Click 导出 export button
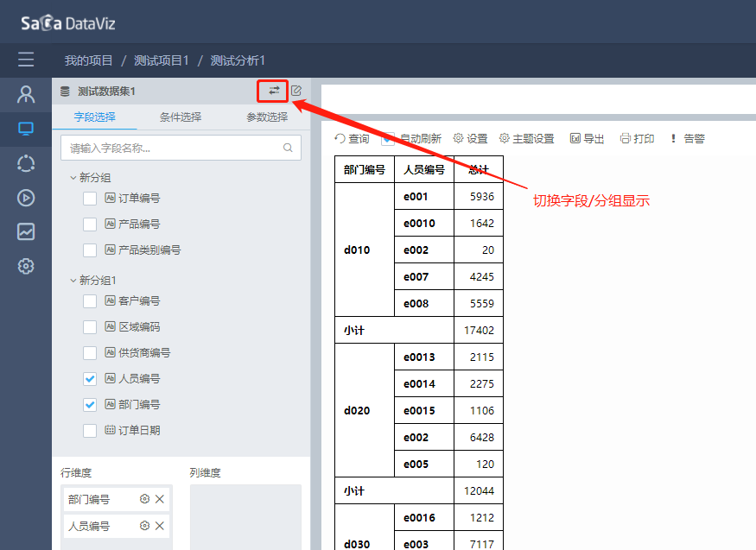The height and width of the screenshot is (550, 756). tap(587, 139)
